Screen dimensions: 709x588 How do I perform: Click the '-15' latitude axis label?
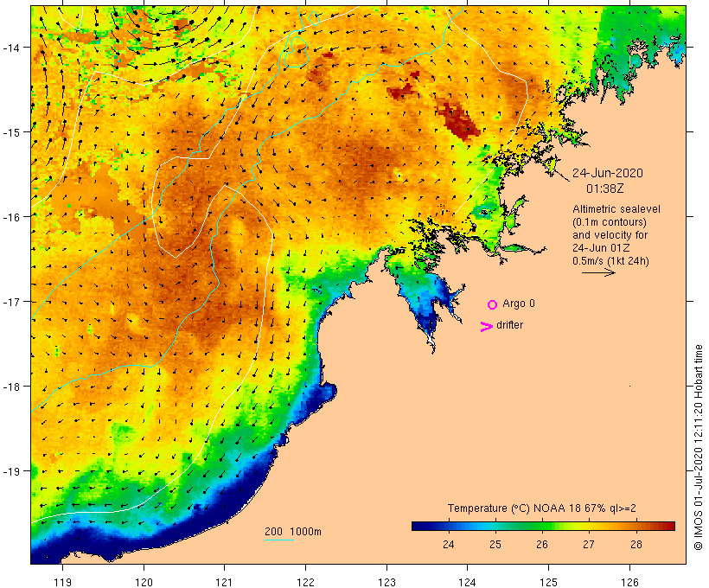coord(11,132)
